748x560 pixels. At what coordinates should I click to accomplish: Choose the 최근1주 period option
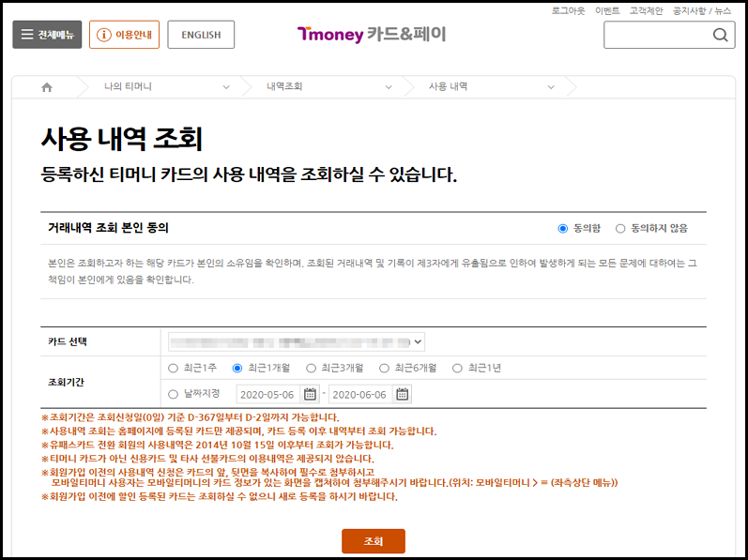(x=173, y=368)
